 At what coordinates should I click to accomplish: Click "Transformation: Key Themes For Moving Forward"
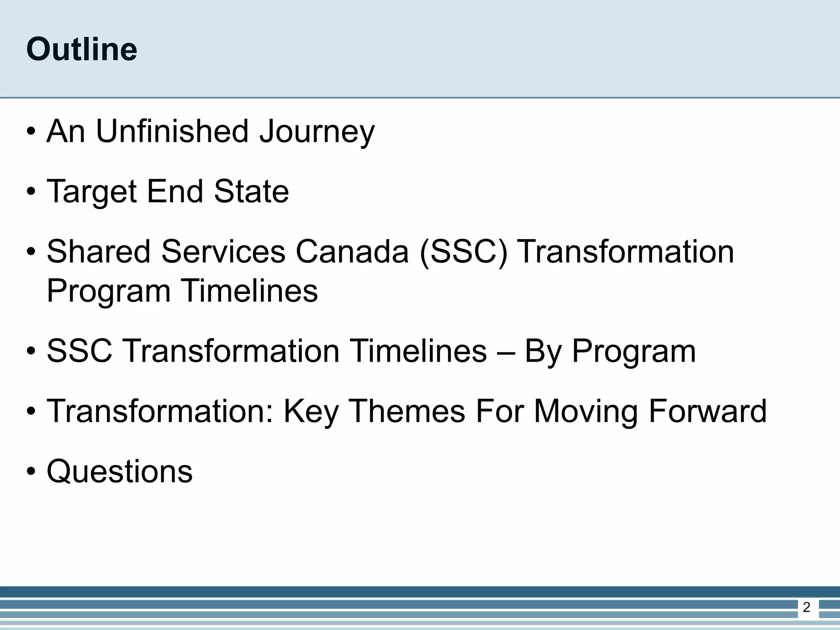(406, 411)
